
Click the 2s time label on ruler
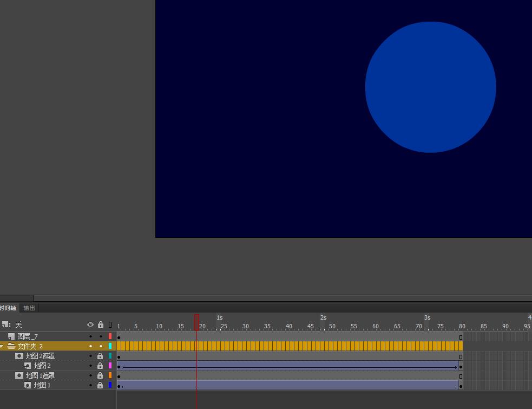[x=323, y=317]
